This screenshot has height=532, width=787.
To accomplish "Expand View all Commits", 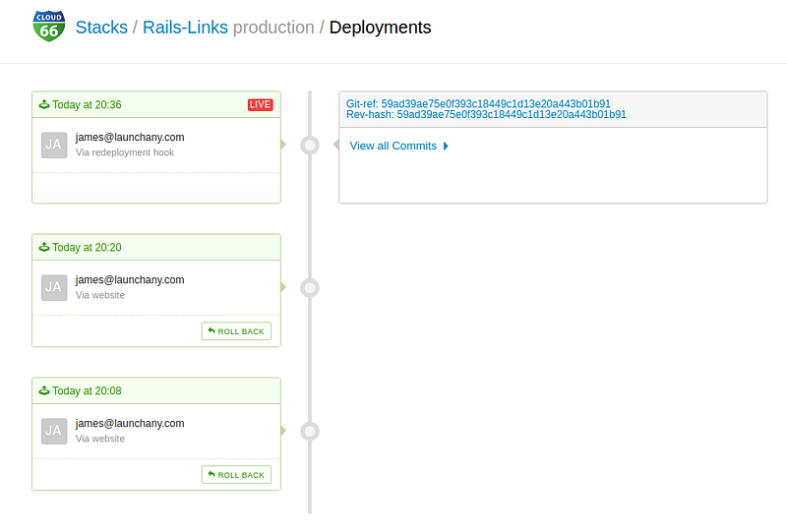I will coord(393,147).
